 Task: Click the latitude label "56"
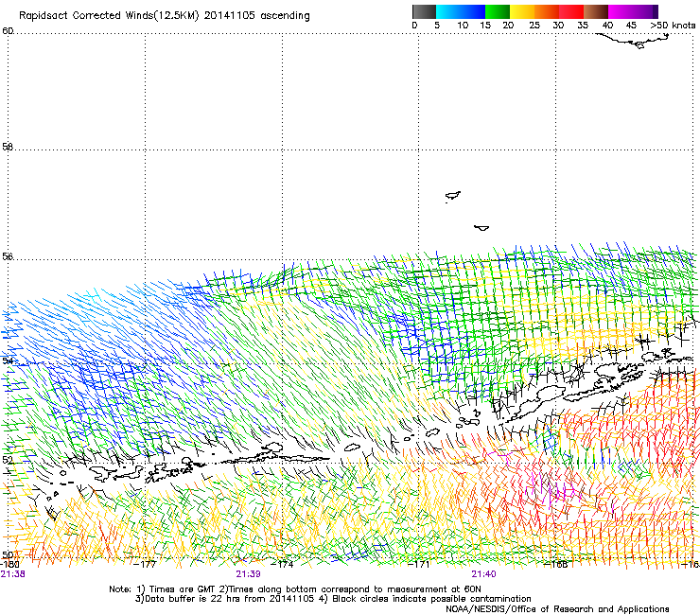pyautogui.click(x=8, y=256)
